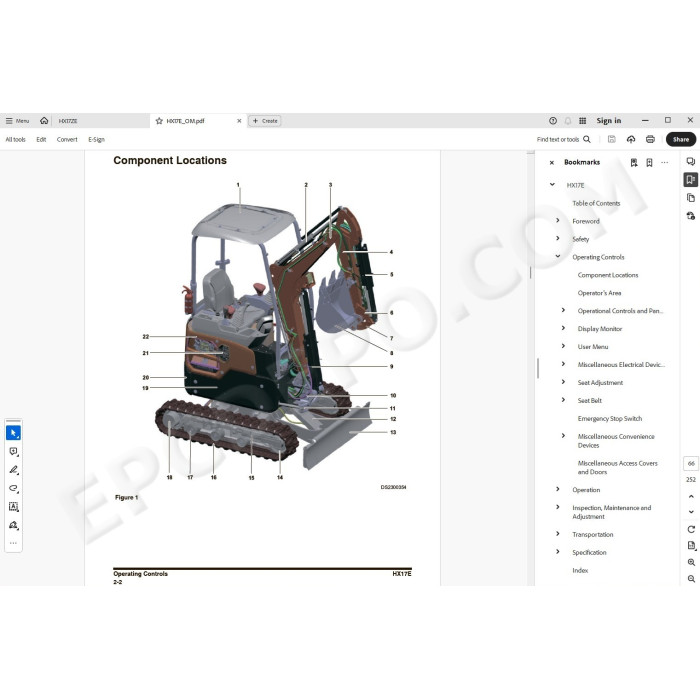Click the zoom out magnifier icon
Screen dimensions: 700x700
tap(691, 579)
